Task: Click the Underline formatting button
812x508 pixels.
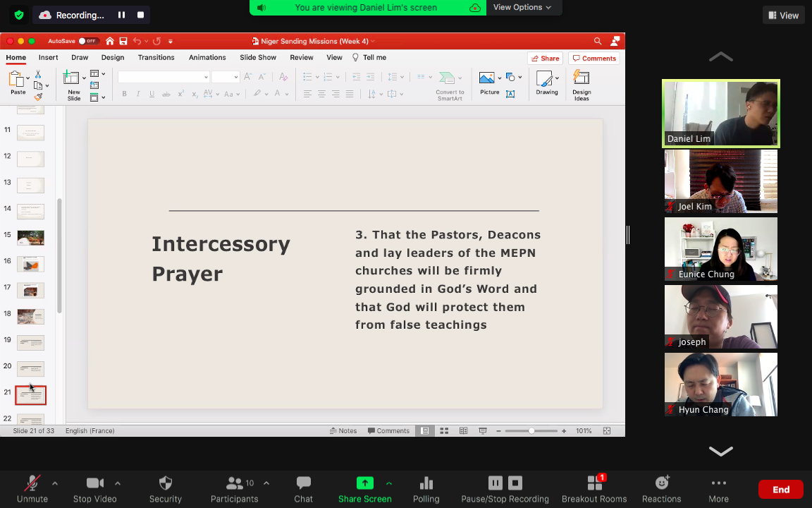Action: pos(152,94)
